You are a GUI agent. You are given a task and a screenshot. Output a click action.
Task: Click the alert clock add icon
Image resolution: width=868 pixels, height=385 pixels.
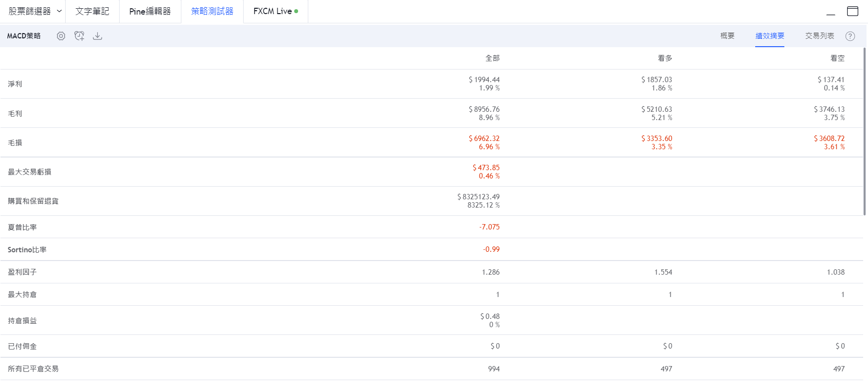[x=79, y=36]
